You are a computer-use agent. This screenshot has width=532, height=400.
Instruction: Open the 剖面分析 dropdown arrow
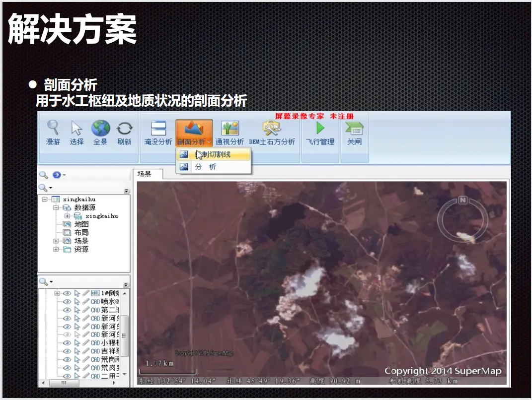tap(209, 142)
